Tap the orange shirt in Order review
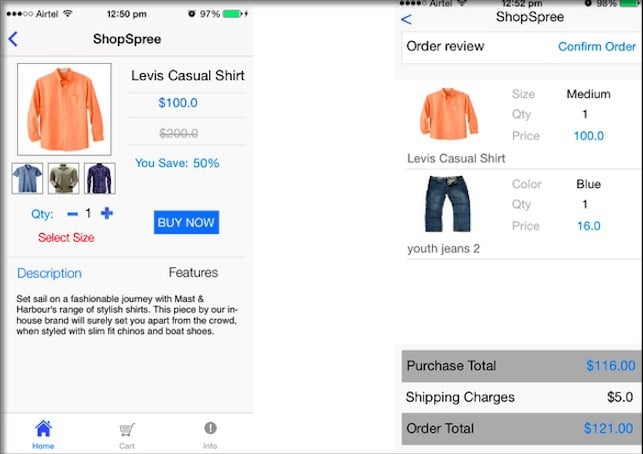The height and width of the screenshot is (454, 643). 449,114
